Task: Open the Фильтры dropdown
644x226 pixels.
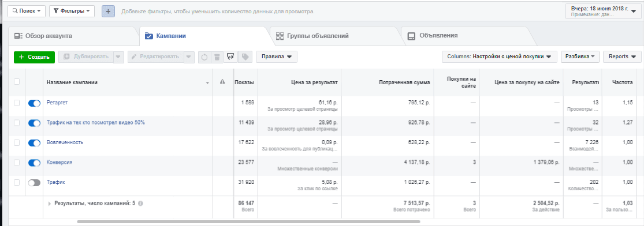Action: click(72, 11)
